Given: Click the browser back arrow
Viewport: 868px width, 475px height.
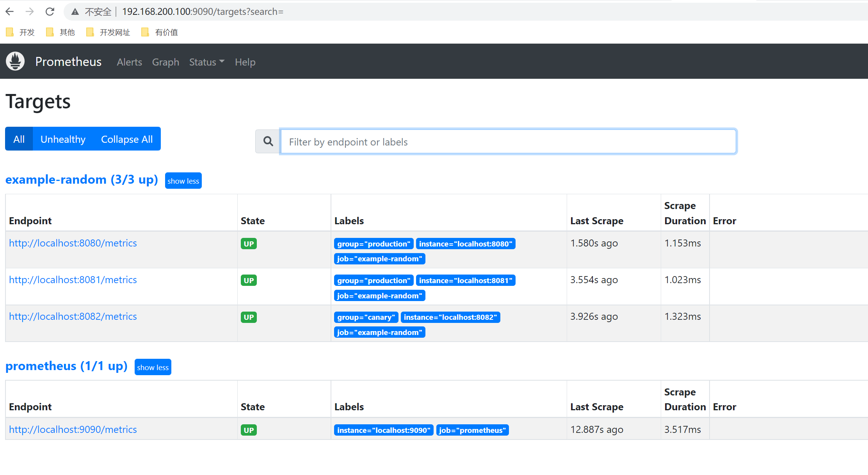Looking at the screenshot, I should coord(10,12).
